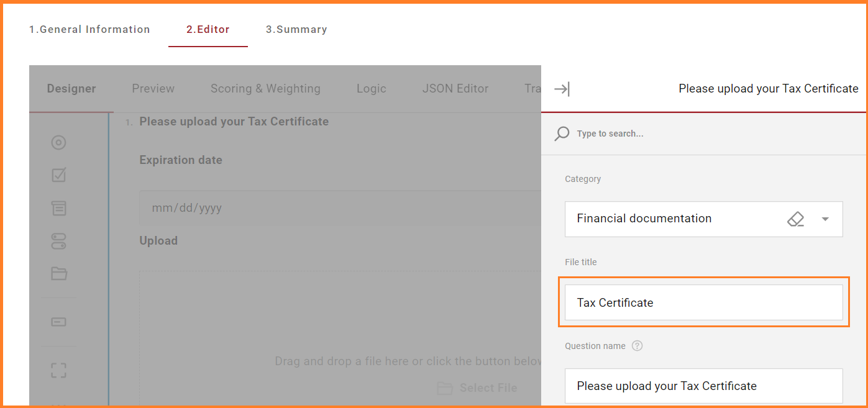The image size is (868, 408).
Task: Go to the 1.General Information step
Action: pos(89,29)
